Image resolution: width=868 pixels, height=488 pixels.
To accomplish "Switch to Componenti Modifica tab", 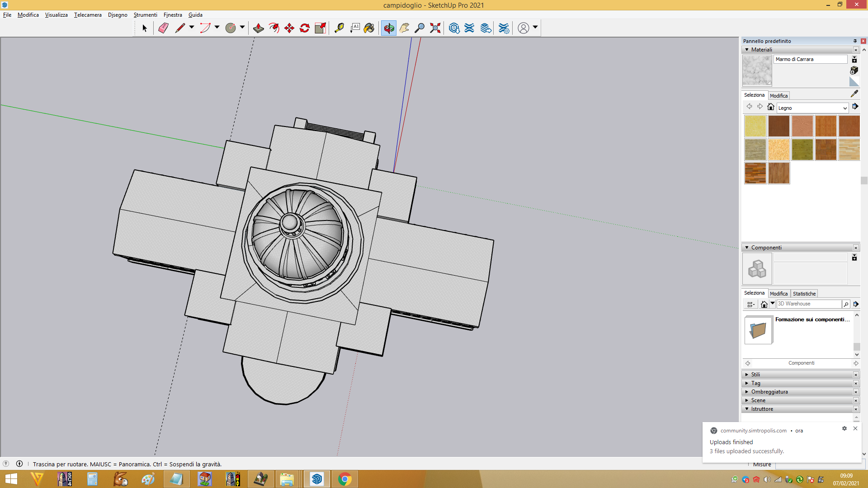I will [778, 294].
